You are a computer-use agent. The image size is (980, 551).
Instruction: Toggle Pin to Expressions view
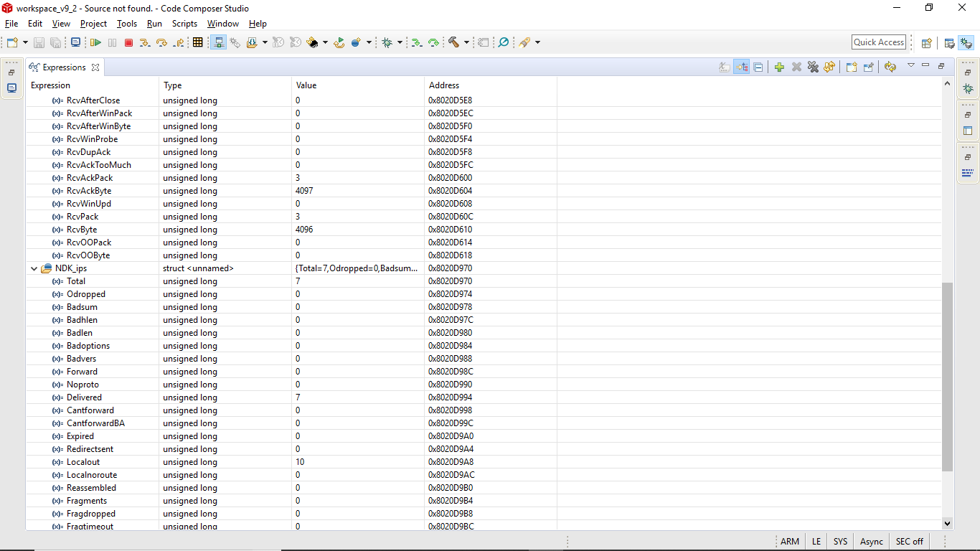869,67
